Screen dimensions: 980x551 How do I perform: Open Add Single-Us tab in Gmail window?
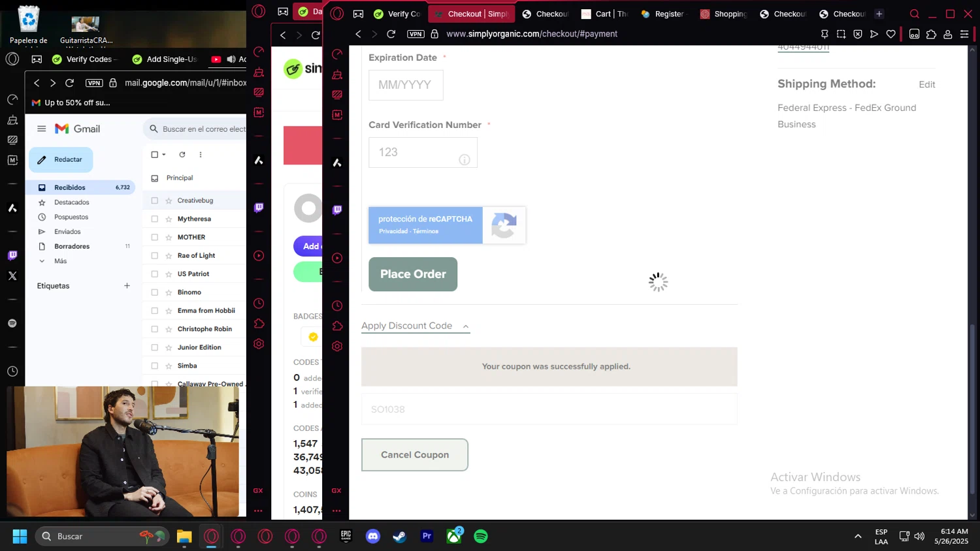(x=165, y=59)
